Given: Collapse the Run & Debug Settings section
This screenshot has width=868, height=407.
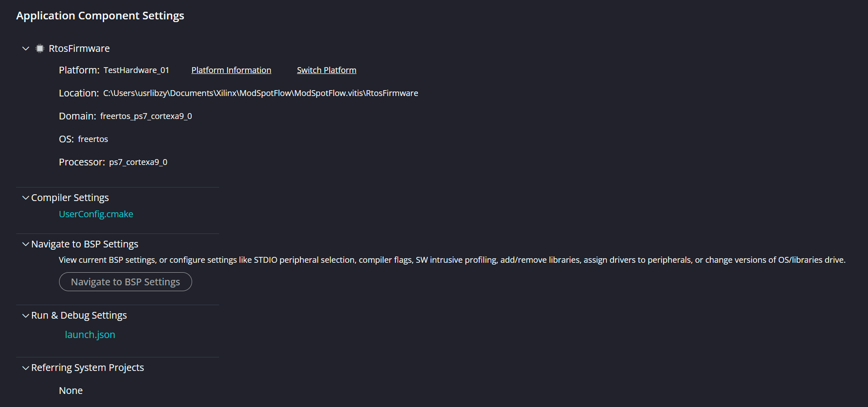Looking at the screenshot, I should click(x=26, y=316).
